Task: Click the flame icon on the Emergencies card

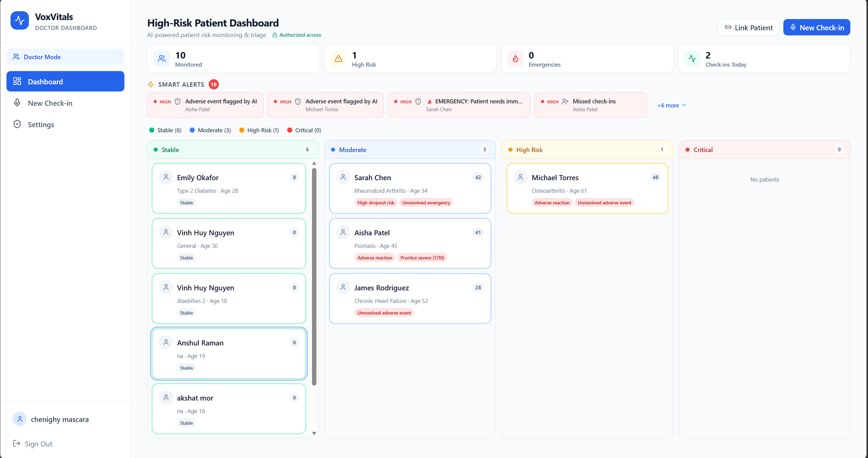Action: 515,59
